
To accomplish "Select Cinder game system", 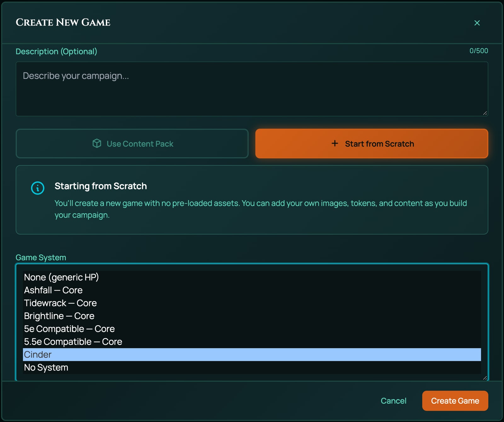I will tap(252, 355).
